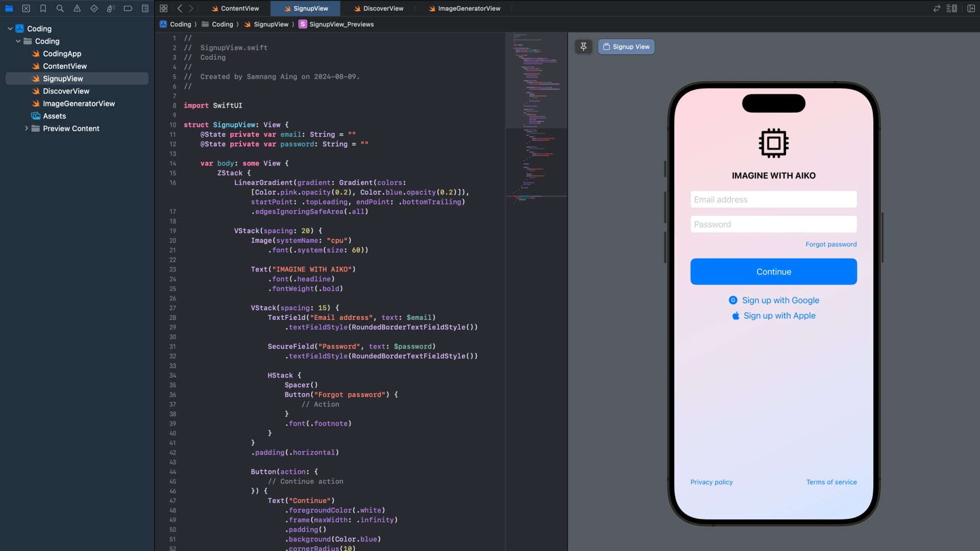Click the Forgot password link
This screenshot has height=551, width=980.
[x=830, y=244]
